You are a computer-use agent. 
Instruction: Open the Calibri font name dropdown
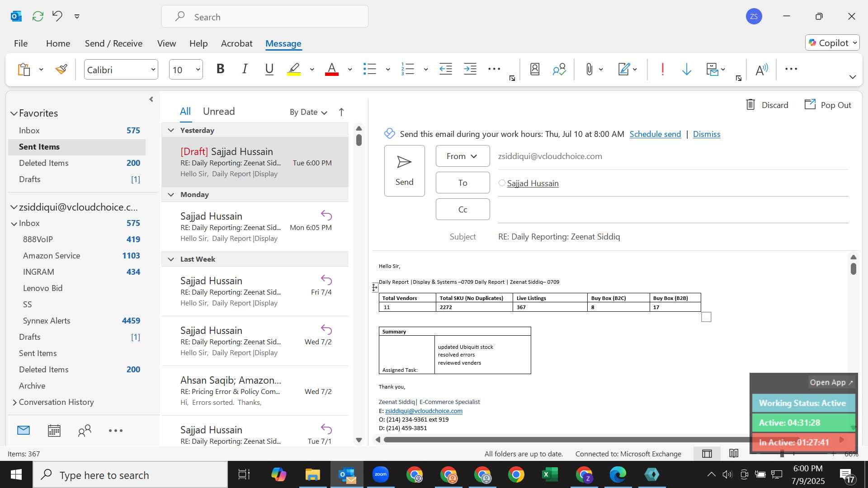pos(153,70)
